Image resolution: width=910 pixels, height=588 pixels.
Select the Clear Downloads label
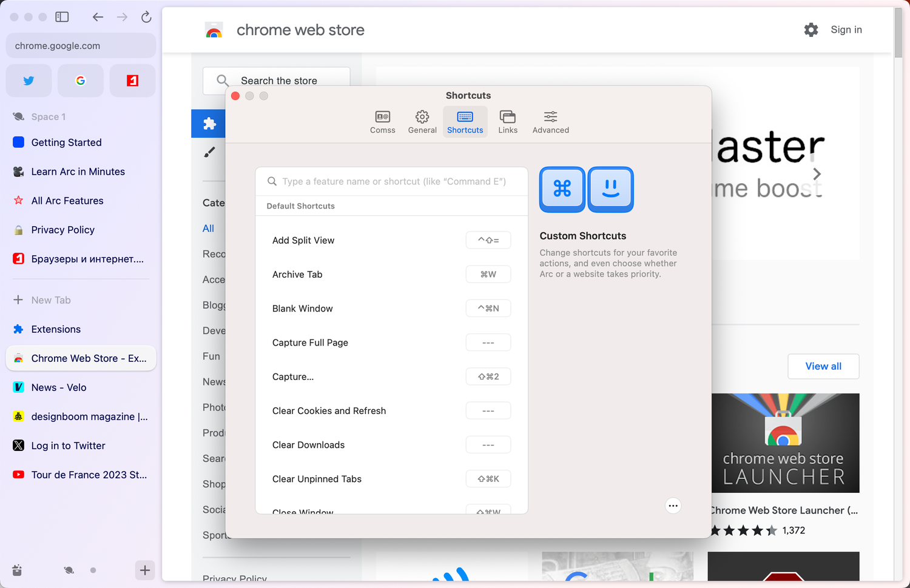(x=308, y=444)
